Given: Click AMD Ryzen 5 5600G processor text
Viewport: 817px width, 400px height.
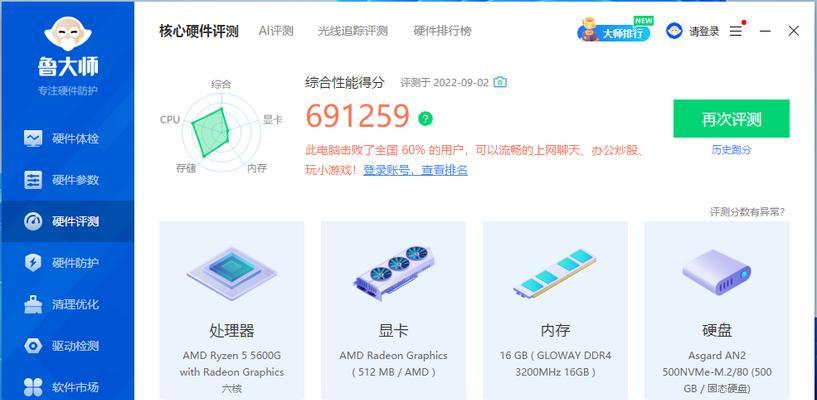Looking at the screenshot, I should pos(232,372).
